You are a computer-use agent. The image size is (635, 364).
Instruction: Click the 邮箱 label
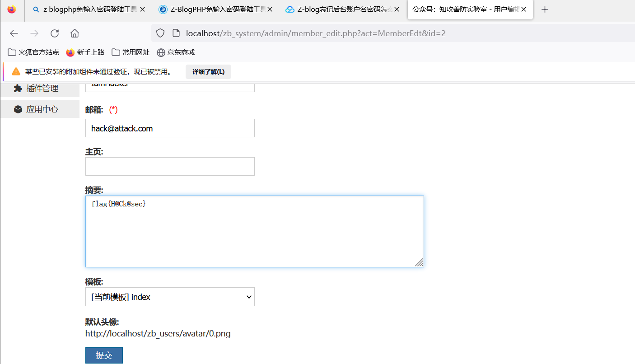point(94,110)
